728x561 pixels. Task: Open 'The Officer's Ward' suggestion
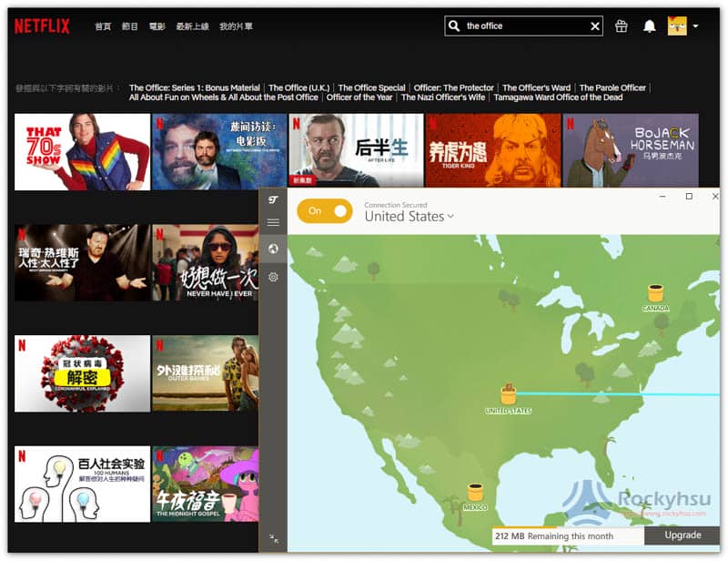pos(536,87)
